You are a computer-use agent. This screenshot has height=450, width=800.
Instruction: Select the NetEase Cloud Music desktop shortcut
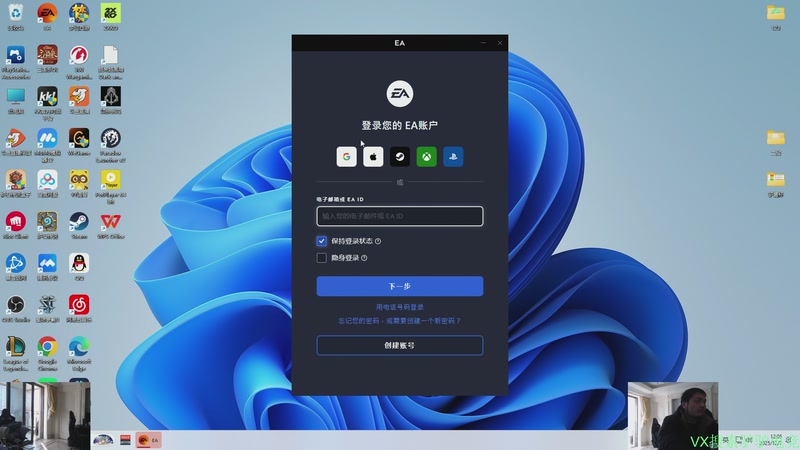pyautogui.click(x=79, y=309)
